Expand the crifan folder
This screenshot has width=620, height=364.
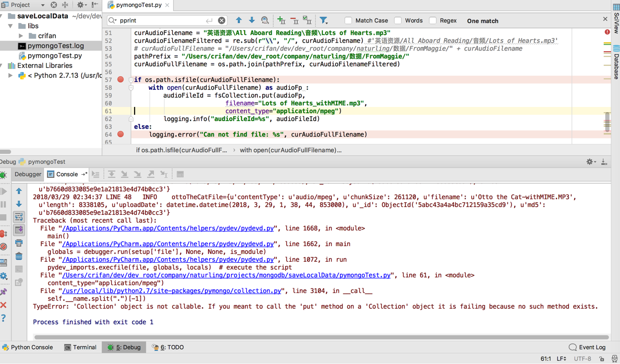click(x=21, y=36)
